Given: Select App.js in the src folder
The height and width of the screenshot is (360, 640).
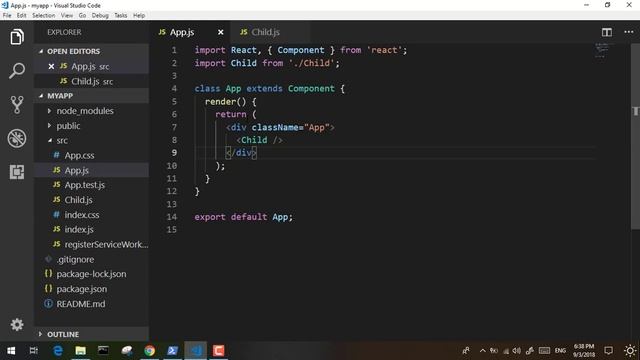Looking at the screenshot, I should [x=91, y=170].
